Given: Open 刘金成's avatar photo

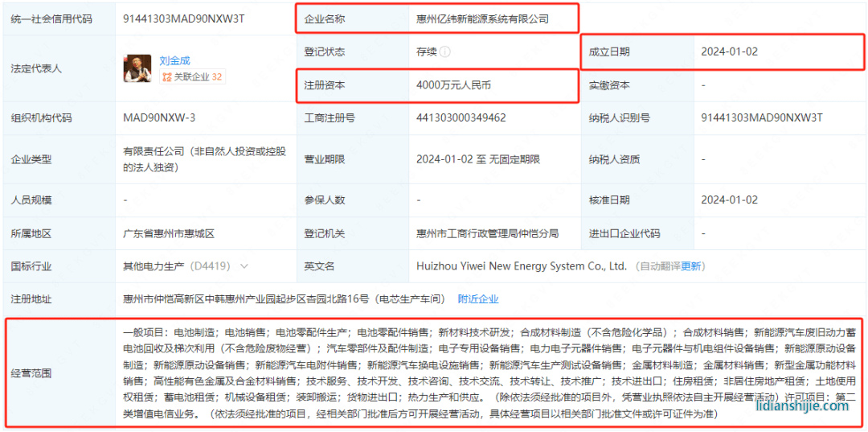Looking at the screenshot, I should click(x=137, y=68).
